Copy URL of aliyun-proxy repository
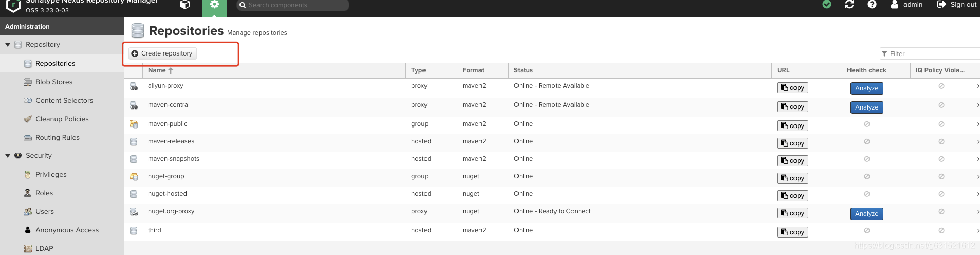 792,88
